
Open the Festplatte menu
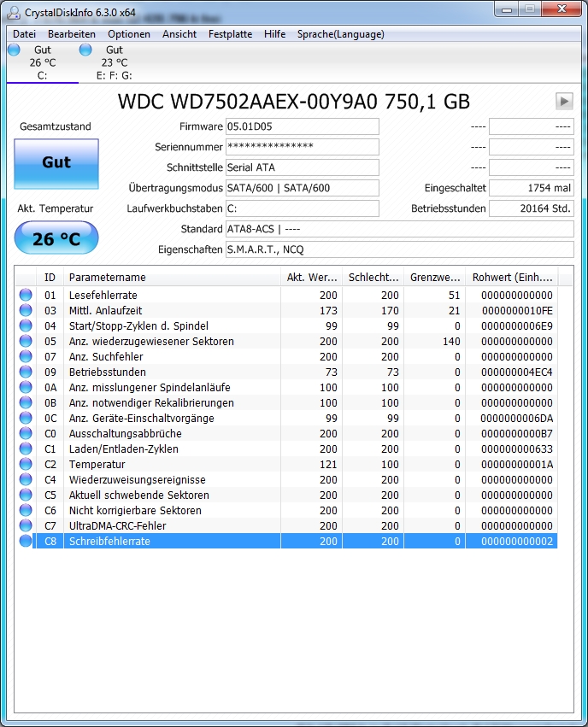pyautogui.click(x=231, y=34)
